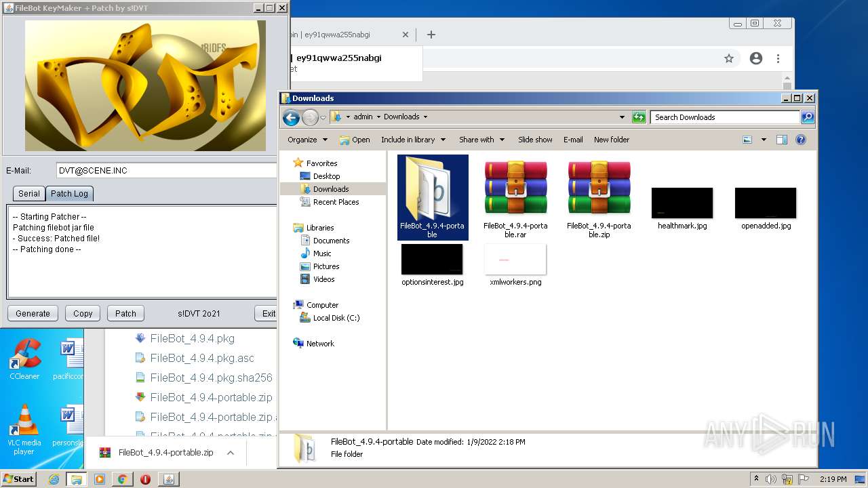
Task: Open the Chrome three-dot menu
Action: click(778, 58)
